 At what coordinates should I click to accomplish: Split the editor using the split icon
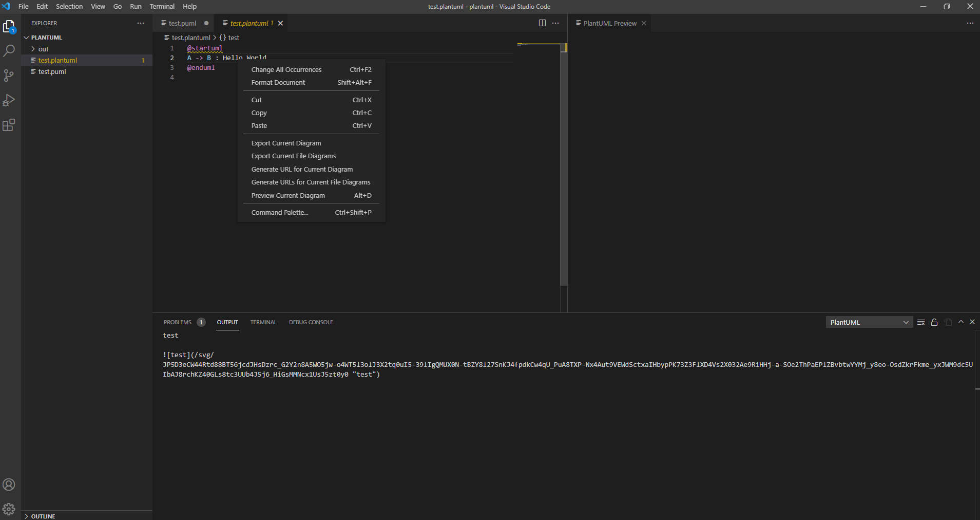542,23
